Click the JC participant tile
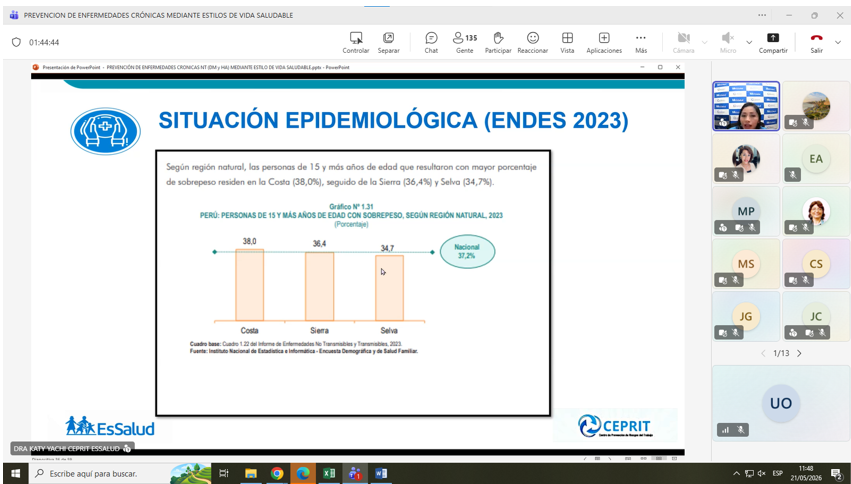851x484 pixels. pyautogui.click(x=816, y=316)
